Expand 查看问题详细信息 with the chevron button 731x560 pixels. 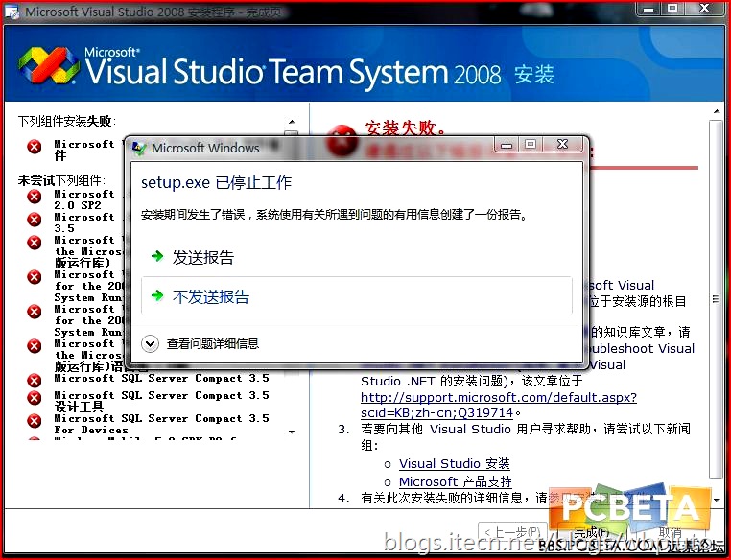150,343
